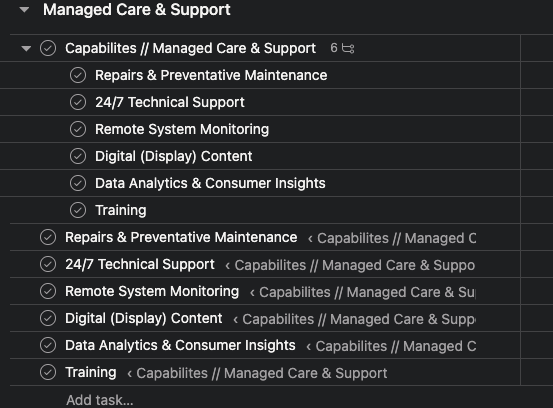Image resolution: width=553 pixels, height=408 pixels.
Task: Open Capabilites parent link next to Digital (Display) Content
Action: 354,319
